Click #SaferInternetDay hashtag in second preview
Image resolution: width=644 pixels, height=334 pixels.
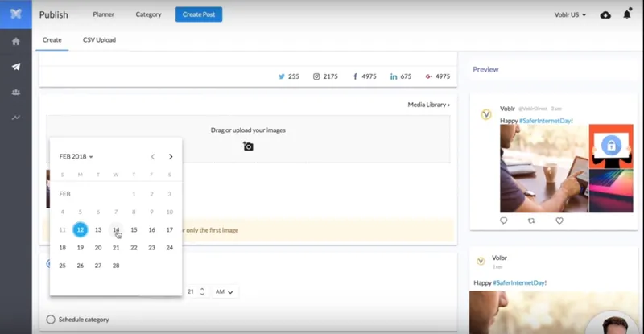pos(518,282)
